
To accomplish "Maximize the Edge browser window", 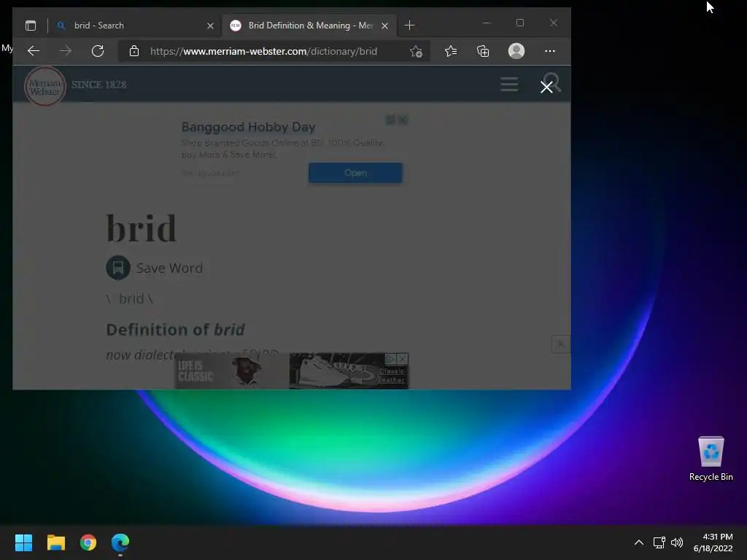I will pos(519,23).
